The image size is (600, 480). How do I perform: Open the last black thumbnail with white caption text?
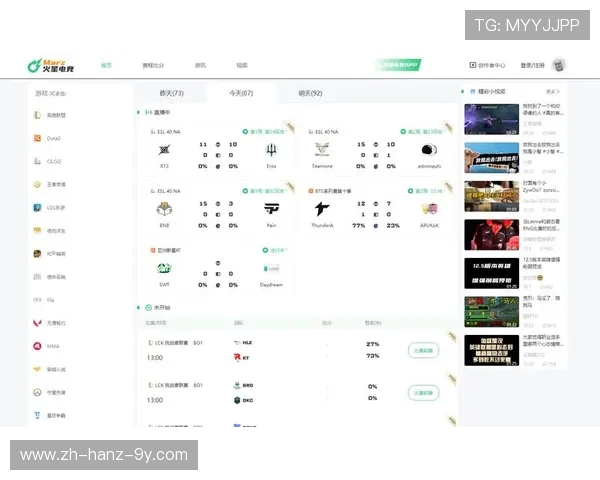coord(492,350)
